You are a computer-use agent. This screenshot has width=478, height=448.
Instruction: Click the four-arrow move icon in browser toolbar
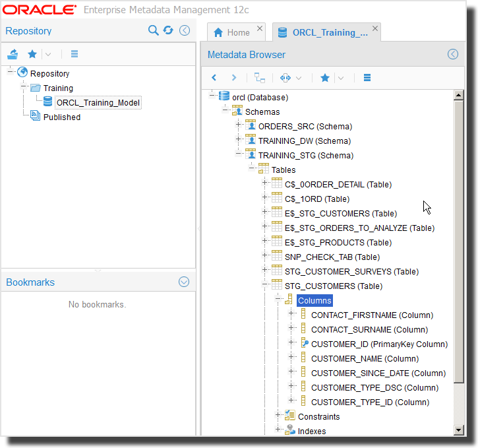click(285, 78)
